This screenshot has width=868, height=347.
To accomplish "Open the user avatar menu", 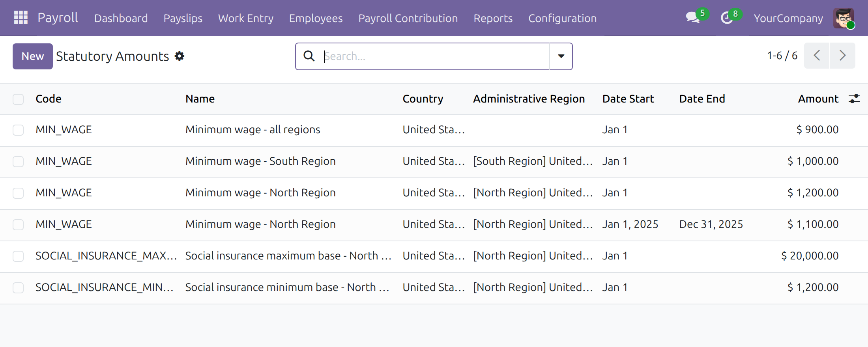I will 844,18.
